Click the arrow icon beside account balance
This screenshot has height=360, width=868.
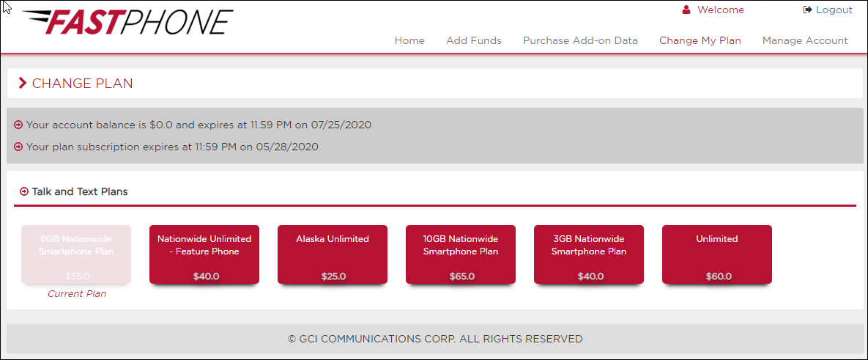pos(18,125)
